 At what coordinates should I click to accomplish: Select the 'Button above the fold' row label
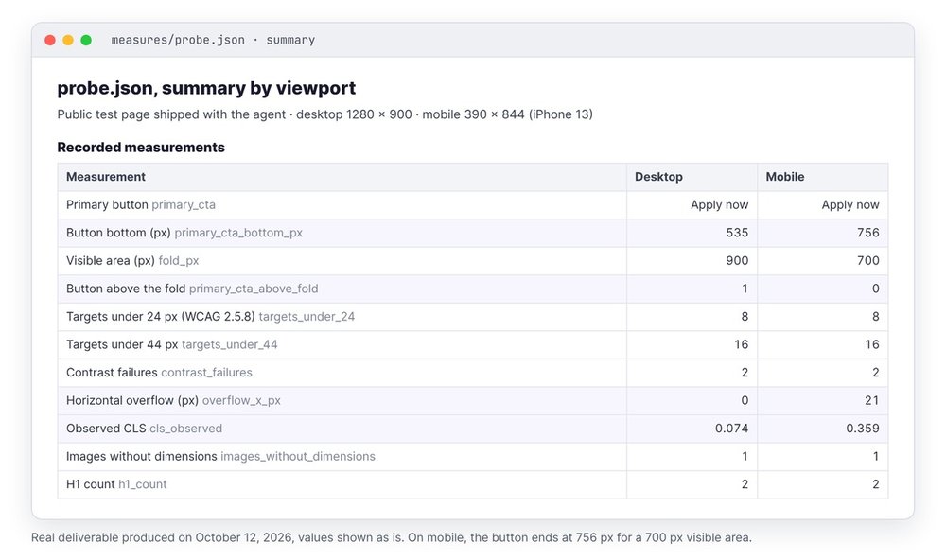[x=126, y=289]
